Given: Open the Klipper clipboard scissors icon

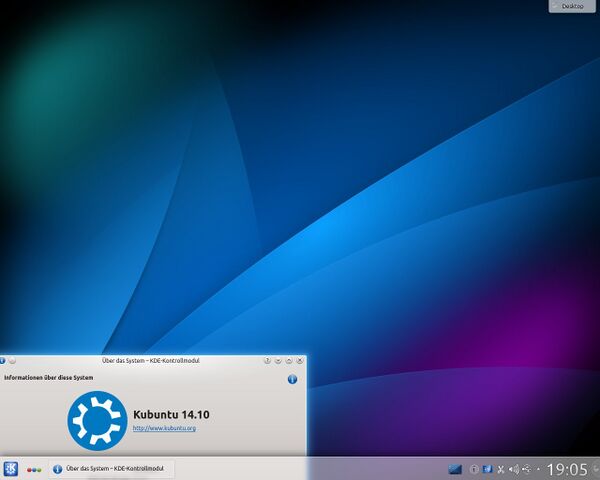Looking at the screenshot, I should point(500,468).
